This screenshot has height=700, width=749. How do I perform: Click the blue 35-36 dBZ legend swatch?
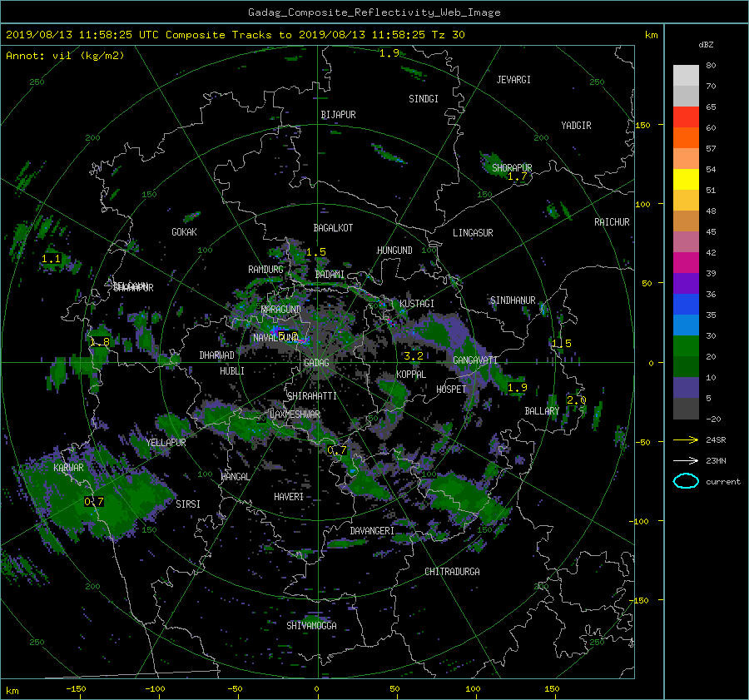686,304
